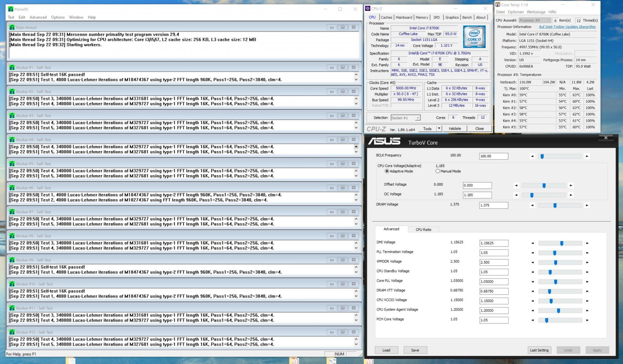The image size is (623, 364).
Task: Click the Close button in CPU-Z
Action: (x=479, y=129)
